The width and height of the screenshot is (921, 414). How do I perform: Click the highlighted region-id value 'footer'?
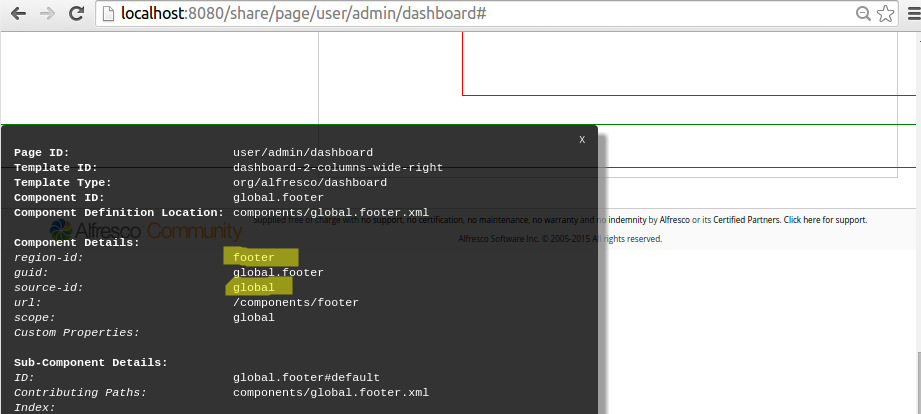[254, 257]
